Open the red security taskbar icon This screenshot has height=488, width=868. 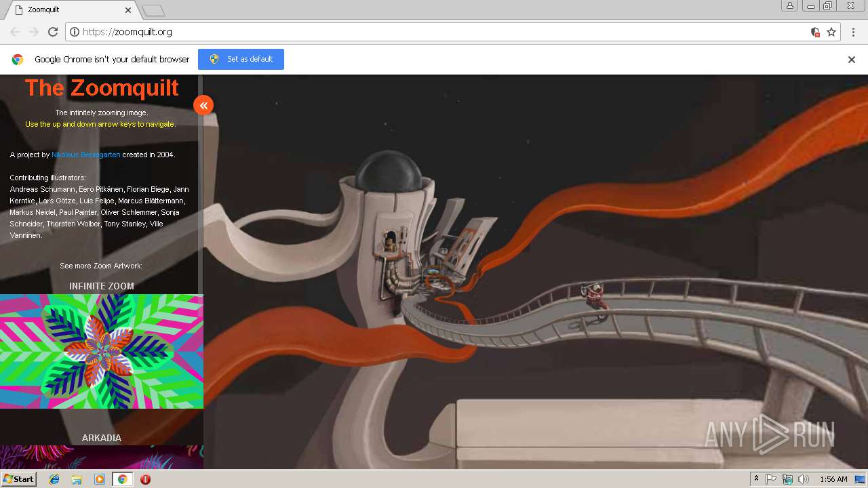point(145,479)
